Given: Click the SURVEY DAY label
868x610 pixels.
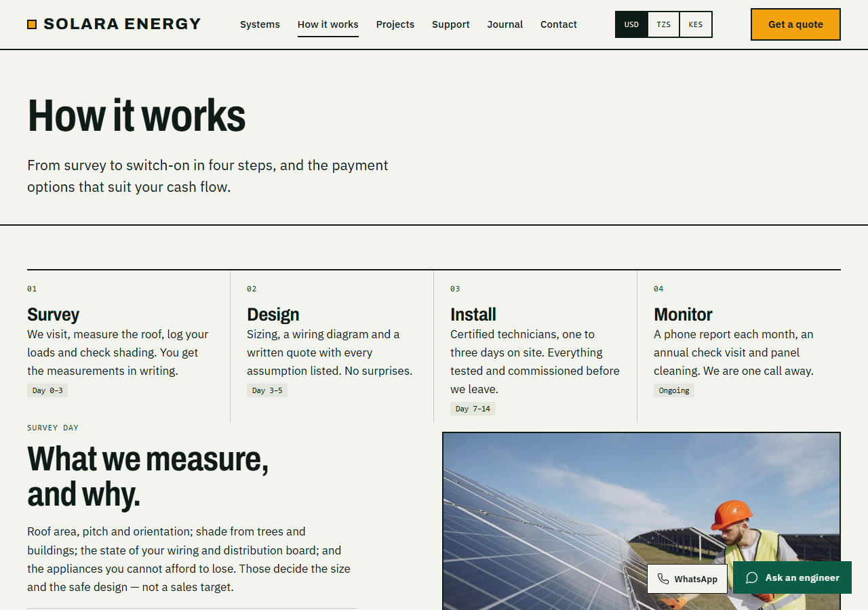Looking at the screenshot, I should (x=53, y=428).
